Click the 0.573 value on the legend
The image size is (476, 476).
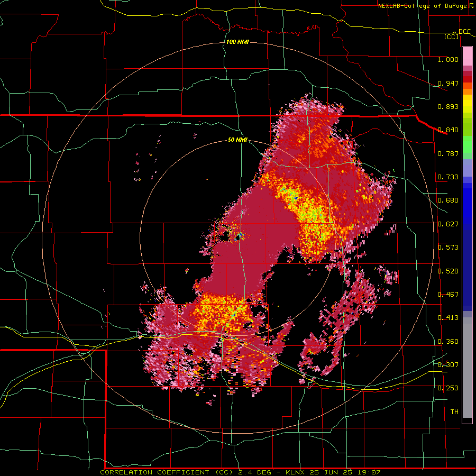[448, 248]
